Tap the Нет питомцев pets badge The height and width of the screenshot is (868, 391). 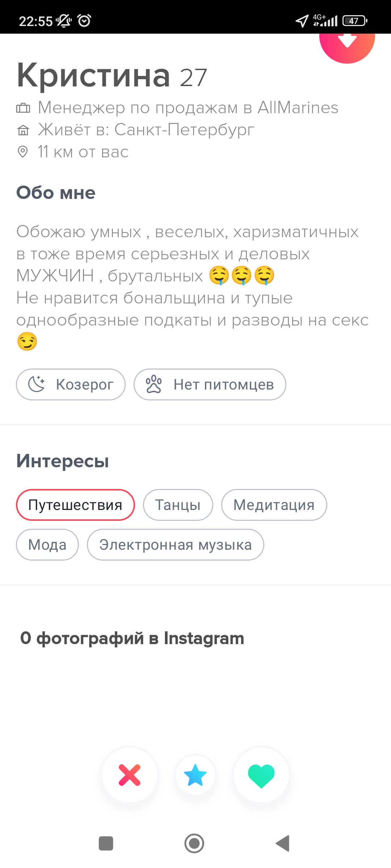pos(210,384)
